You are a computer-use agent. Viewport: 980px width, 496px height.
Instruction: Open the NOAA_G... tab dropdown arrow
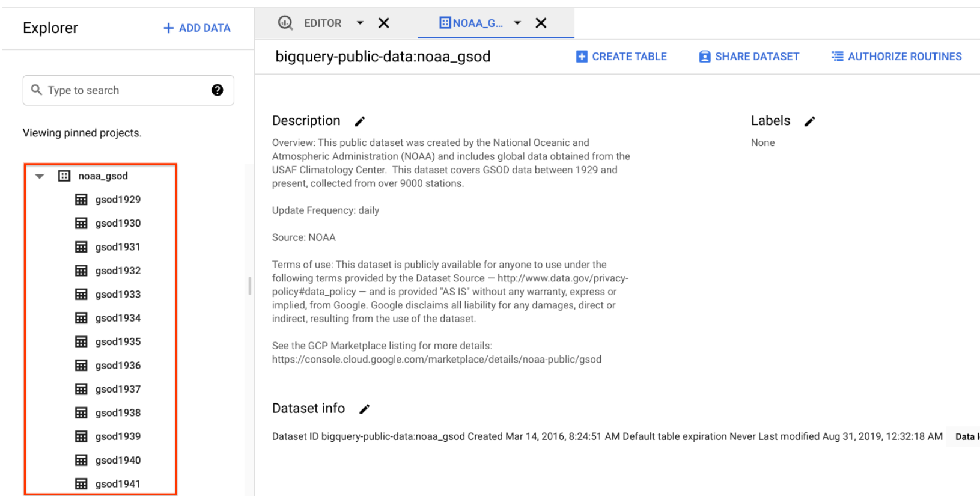coord(517,23)
